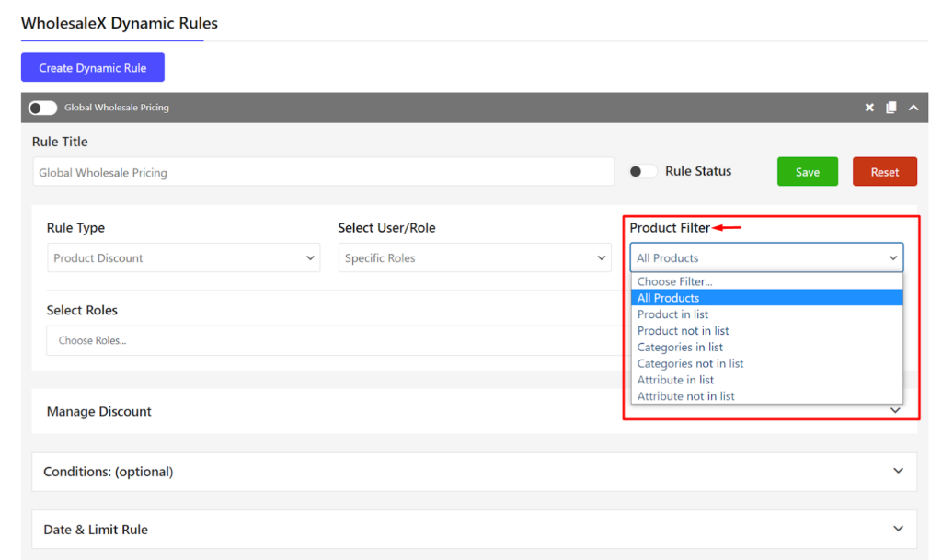Viewport: 942px width, 560px height.
Task: Expand the Date & Limit Rule section
Action: (475, 530)
